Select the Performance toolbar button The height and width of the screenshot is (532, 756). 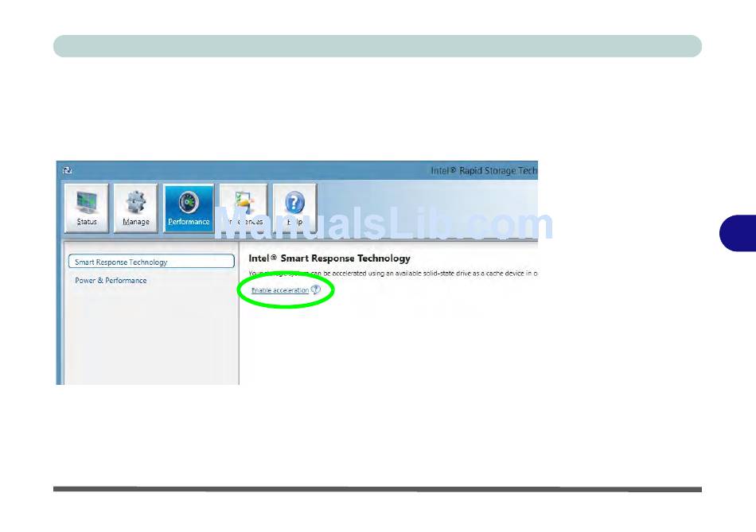click(189, 208)
